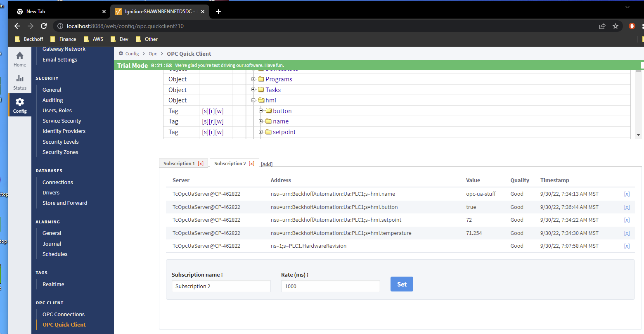The height and width of the screenshot is (334, 644).
Task: Focus the Rate (ms) input field
Action: pos(331,286)
